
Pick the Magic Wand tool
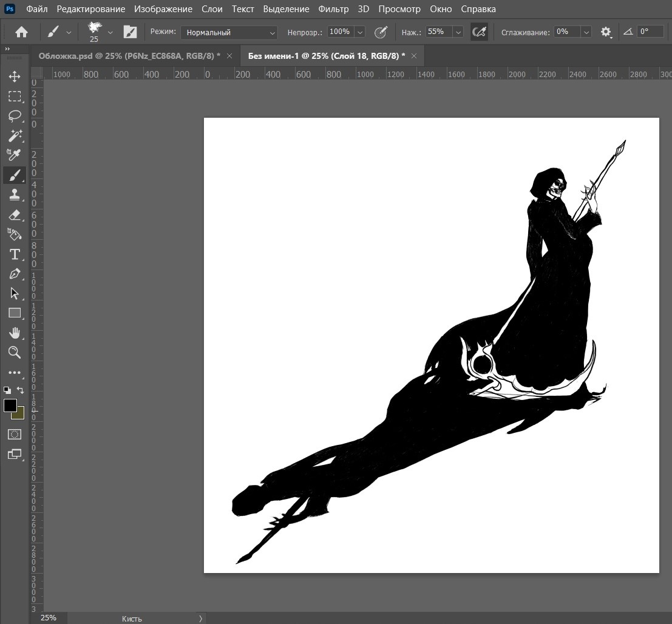[15, 135]
